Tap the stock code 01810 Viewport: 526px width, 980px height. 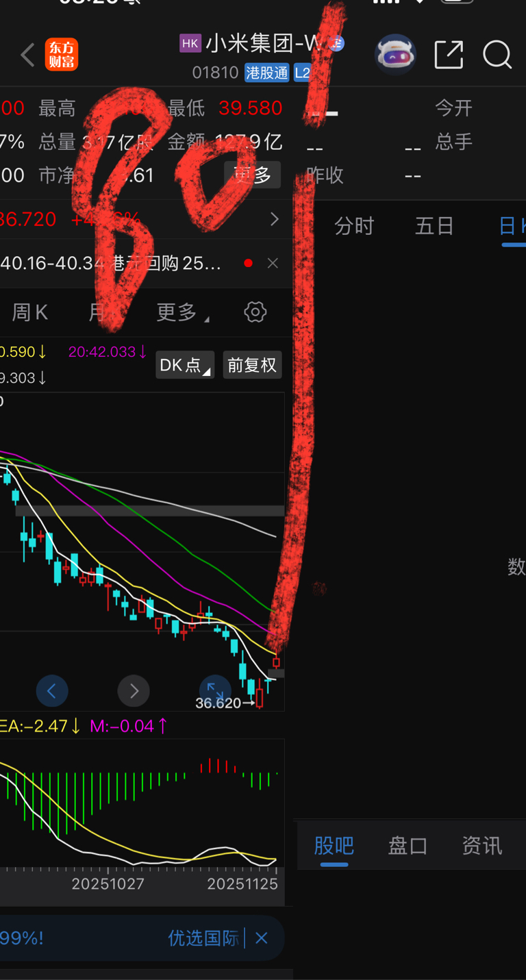(x=215, y=73)
